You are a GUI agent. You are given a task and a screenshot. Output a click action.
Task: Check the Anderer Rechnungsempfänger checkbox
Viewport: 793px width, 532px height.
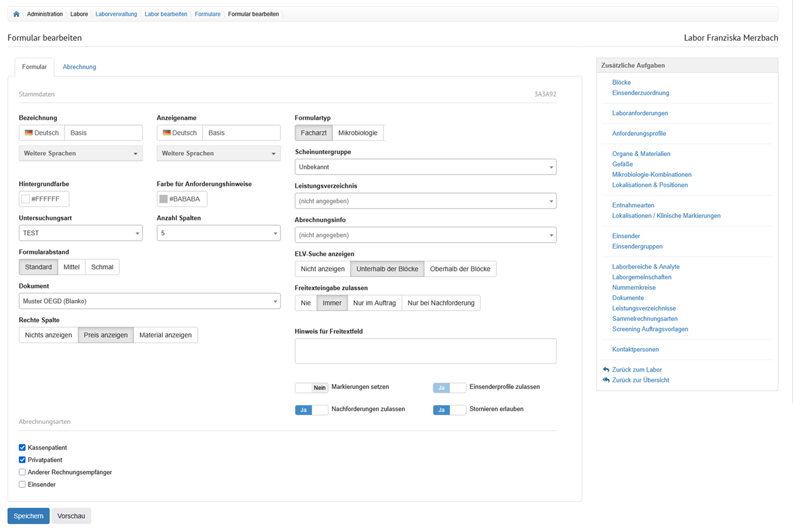pyautogui.click(x=22, y=472)
